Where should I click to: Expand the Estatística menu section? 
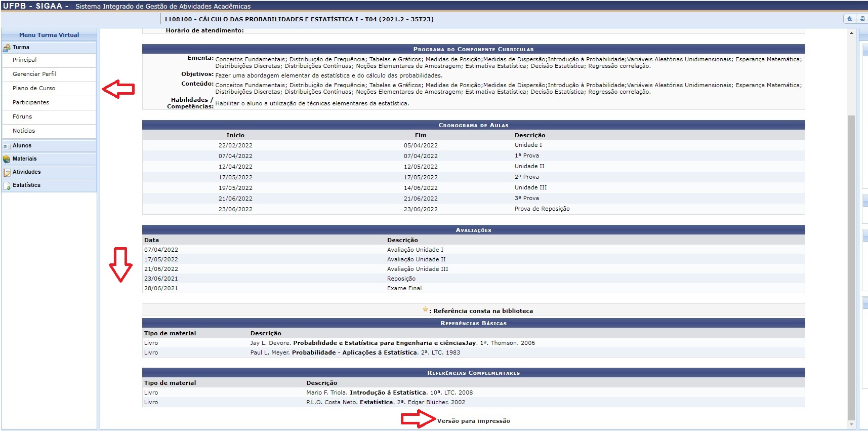click(27, 185)
